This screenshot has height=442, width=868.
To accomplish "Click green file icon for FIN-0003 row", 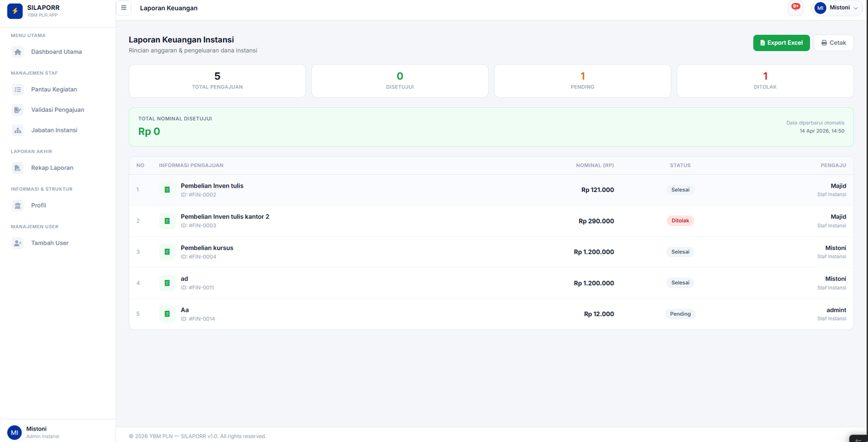I will (167, 221).
